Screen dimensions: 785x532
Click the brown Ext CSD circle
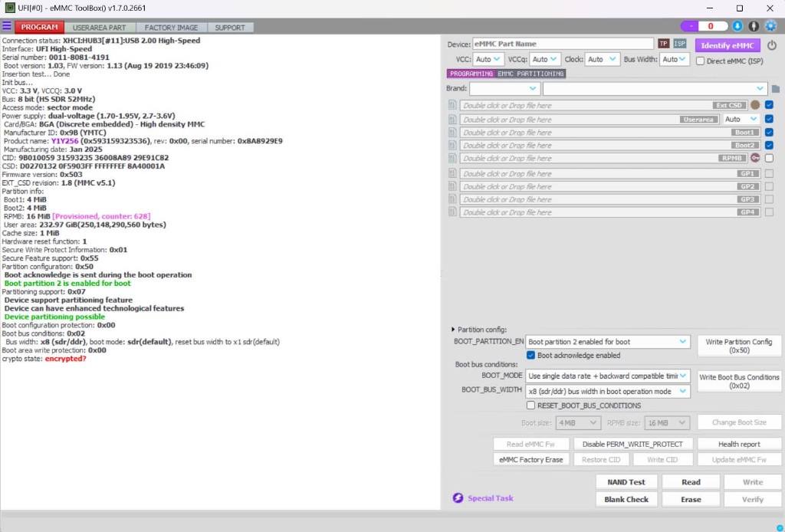click(755, 105)
